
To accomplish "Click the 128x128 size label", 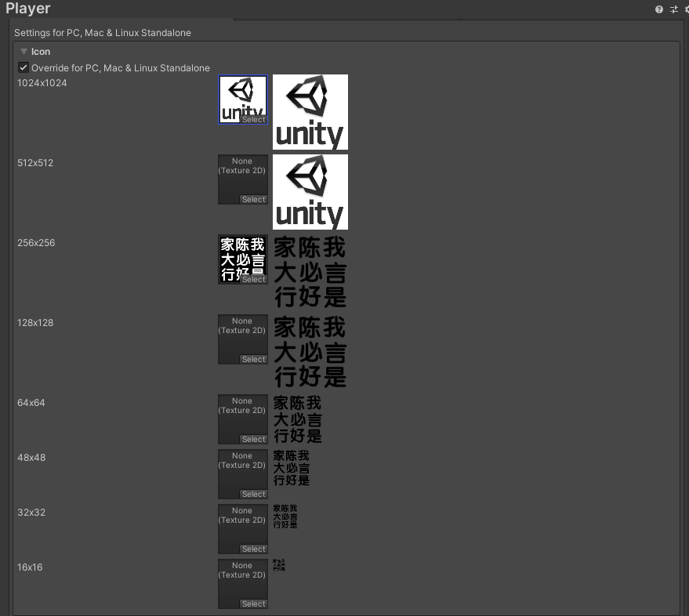I will 35,323.
